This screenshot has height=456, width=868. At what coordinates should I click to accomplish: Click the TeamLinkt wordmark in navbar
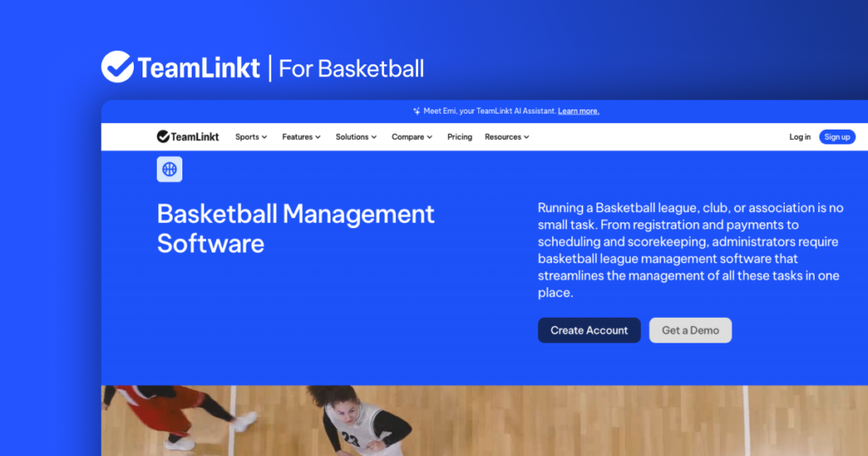(195, 136)
